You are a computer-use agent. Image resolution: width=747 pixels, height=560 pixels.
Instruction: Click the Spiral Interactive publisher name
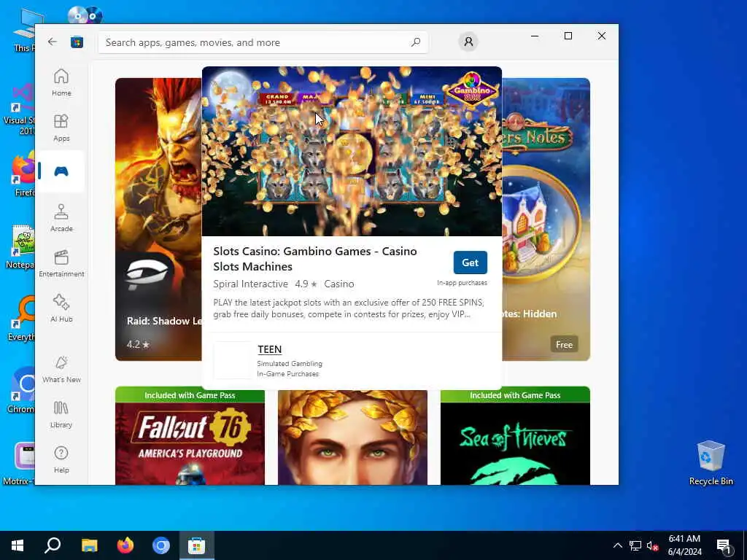coord(251,284)
